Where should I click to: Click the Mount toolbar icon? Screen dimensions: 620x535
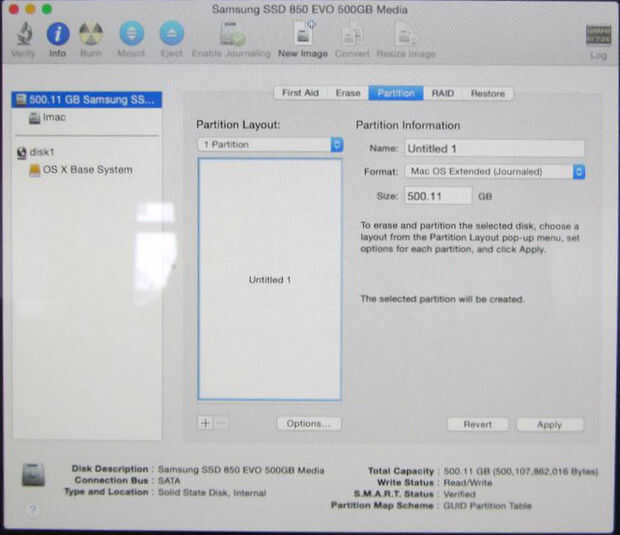tap(131, 33)
